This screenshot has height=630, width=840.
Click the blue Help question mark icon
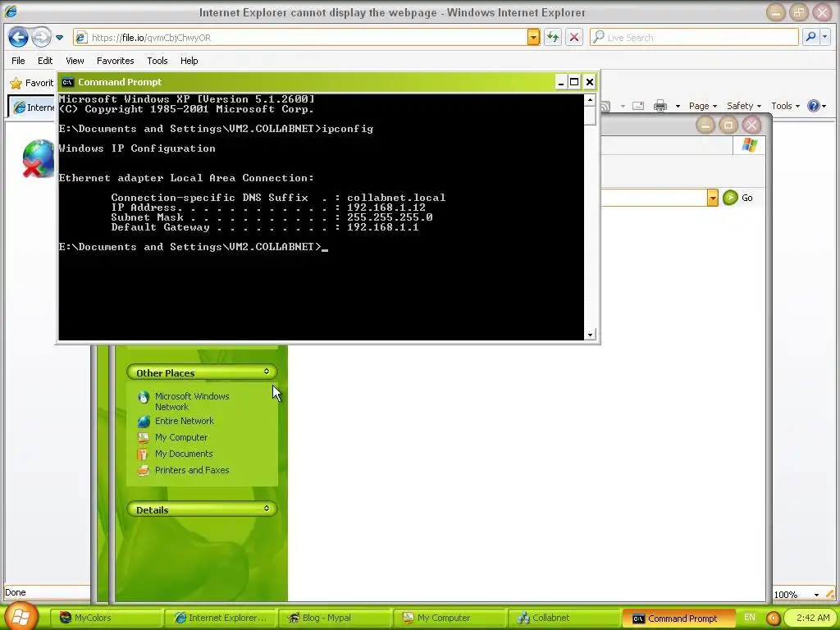point(813,106)
